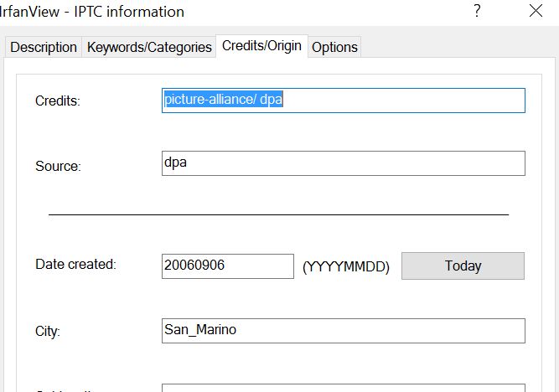Switch to the Description tab
The height and width of the screenshot is (392, 559).
(44, 47)
